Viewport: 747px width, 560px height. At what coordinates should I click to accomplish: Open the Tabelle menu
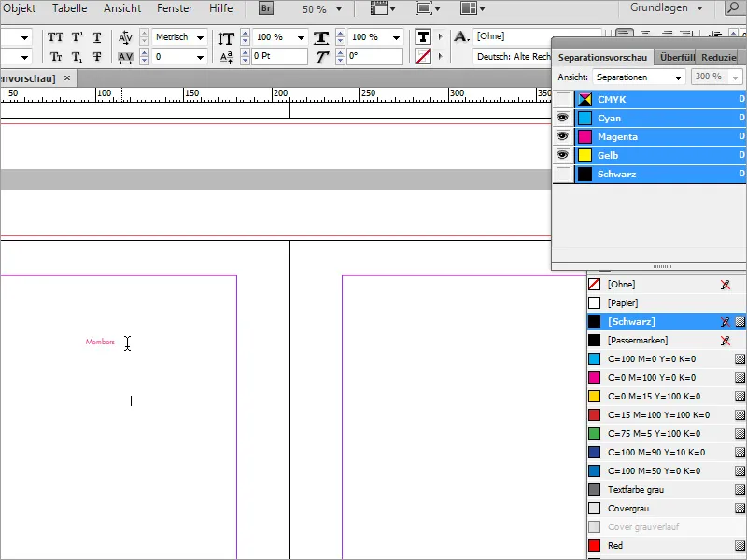pos(69,8)
